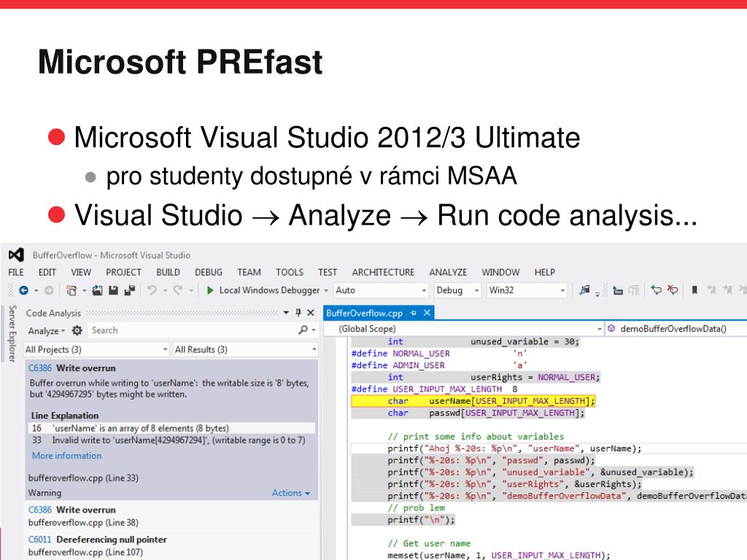747x560 pixels.
Task: Click the Redo arrow icon
Action: pos(178,290)
